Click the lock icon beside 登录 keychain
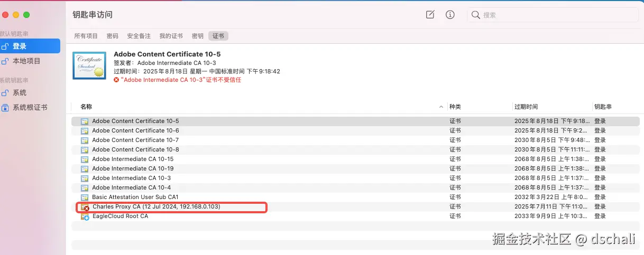644x255 pixels. pos(5,46)
